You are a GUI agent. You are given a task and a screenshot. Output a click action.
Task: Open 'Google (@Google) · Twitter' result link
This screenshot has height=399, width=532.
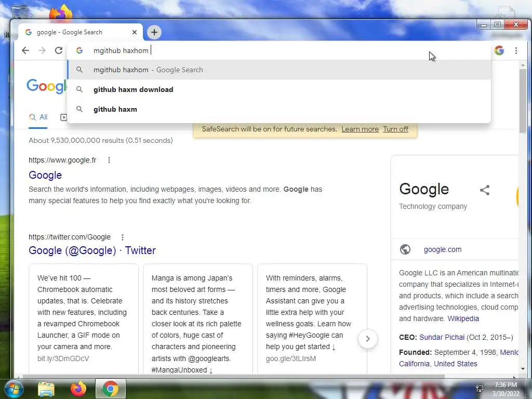pos(92,250)
